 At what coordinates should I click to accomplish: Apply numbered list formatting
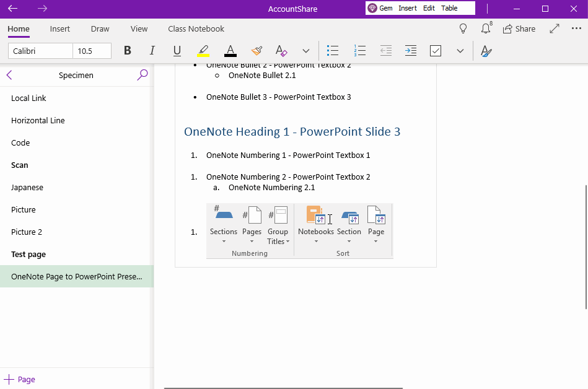(360, 51)
